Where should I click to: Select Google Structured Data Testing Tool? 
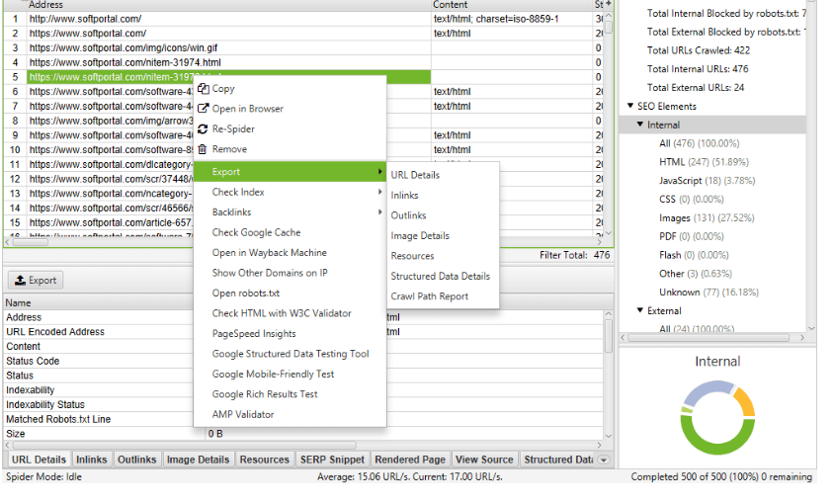(291, 354)
